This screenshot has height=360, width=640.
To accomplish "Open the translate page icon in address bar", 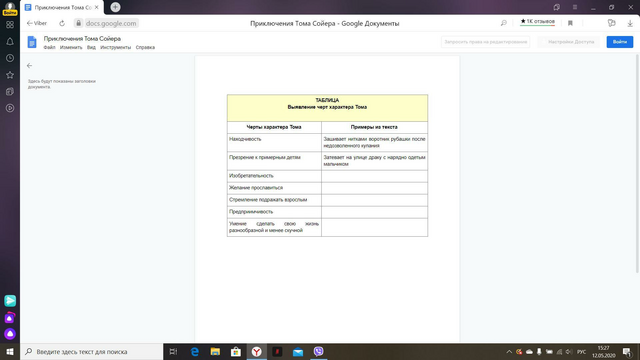I will [x=611, y=23].
